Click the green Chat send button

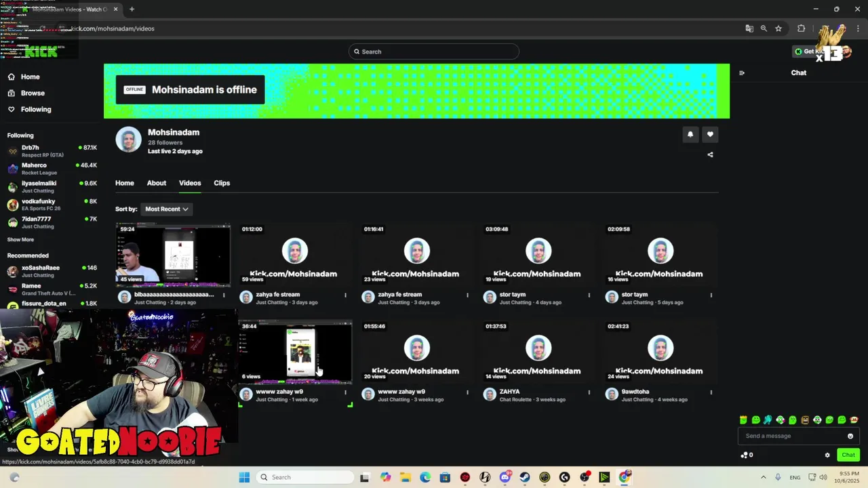(848, 455)
